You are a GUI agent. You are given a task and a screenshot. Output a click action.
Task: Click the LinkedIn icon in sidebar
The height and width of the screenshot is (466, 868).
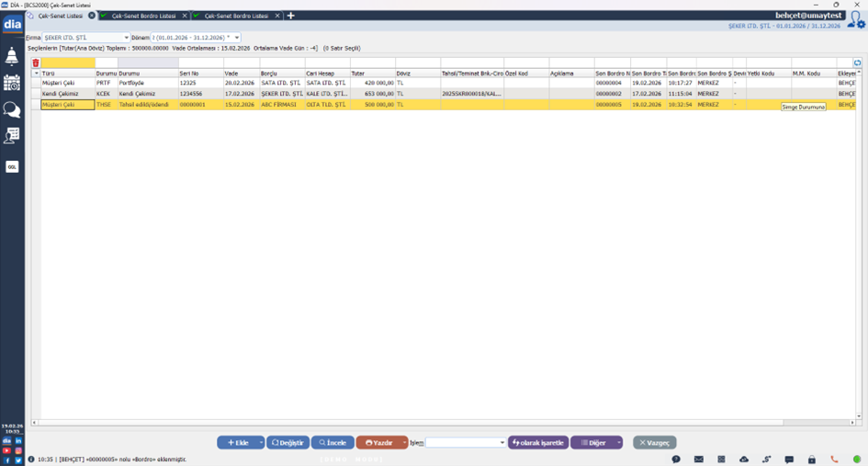18,441
